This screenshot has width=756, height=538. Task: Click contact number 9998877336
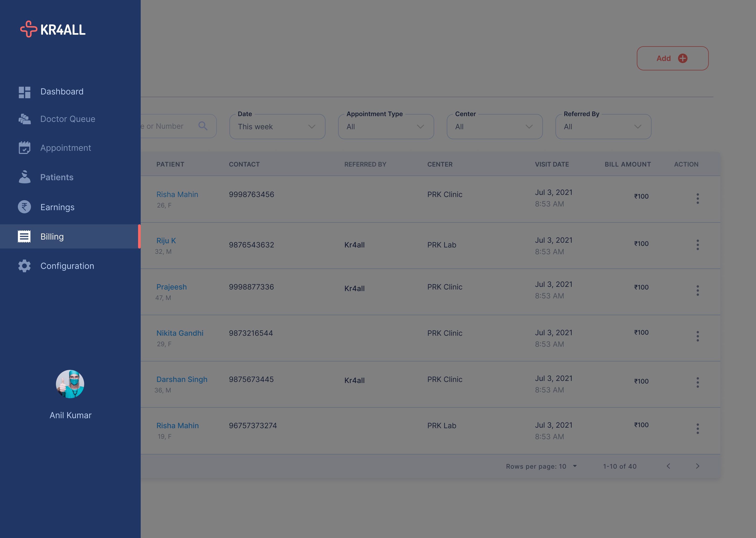251,287
